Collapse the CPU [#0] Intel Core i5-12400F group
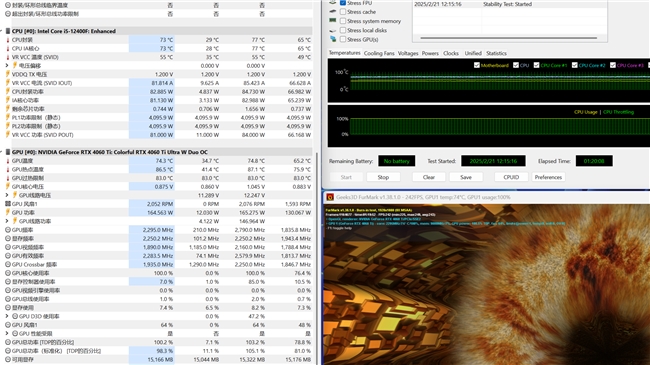650x365 pixels. point(2,31)
